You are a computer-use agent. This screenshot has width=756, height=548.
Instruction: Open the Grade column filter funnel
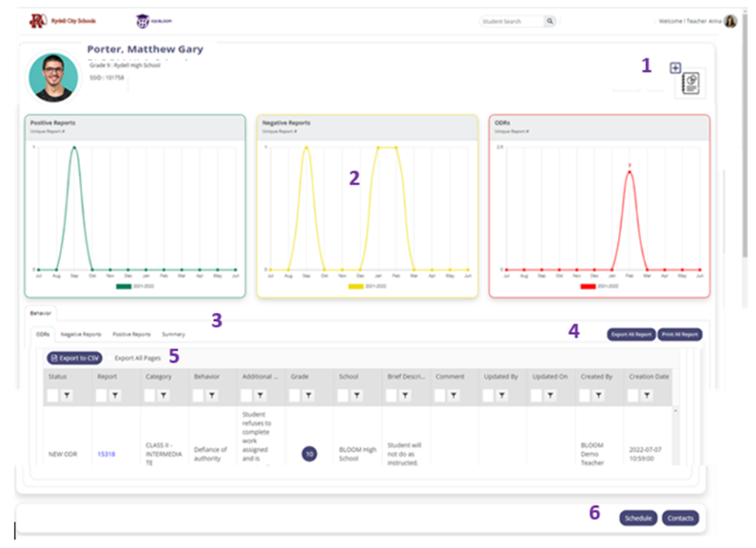[x=309, y=396]
